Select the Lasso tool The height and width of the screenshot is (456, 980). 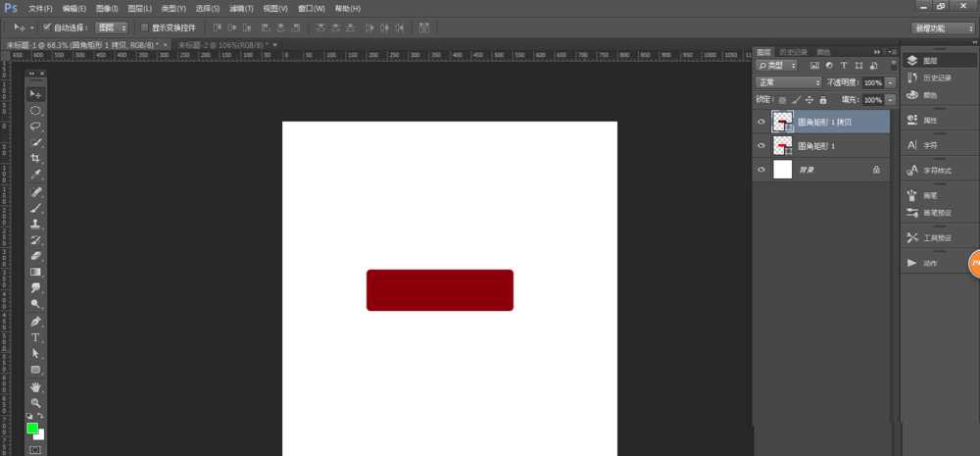pyautogui.click(x=35, y=127)
